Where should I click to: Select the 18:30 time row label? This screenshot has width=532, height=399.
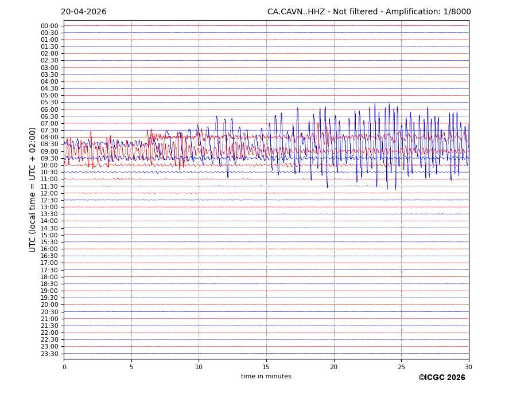pyautogui.click(x=49, y=284)
